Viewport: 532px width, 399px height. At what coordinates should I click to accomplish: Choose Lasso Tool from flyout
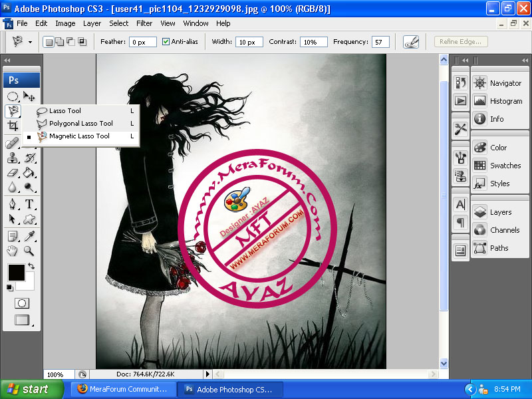tap(80, 110)
